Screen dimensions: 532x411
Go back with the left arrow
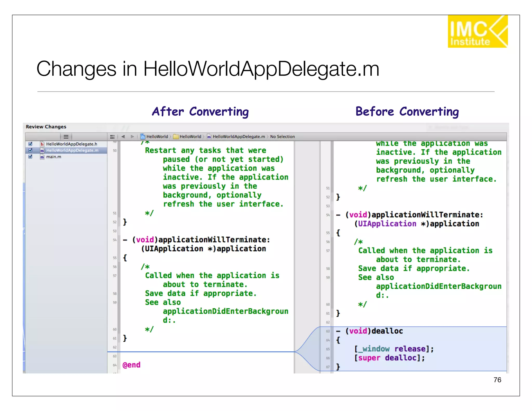pyautogui.click(x=123, y=136)
